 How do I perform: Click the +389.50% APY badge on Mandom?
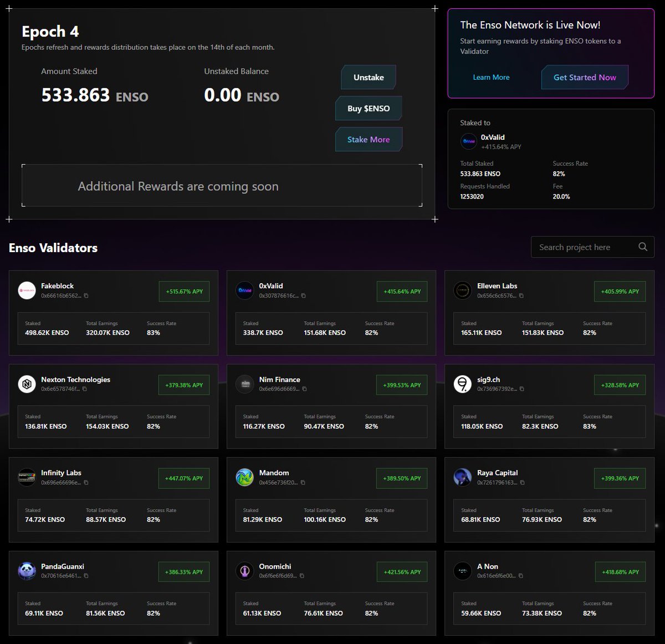pyautogui.click(x=402, y=478)
